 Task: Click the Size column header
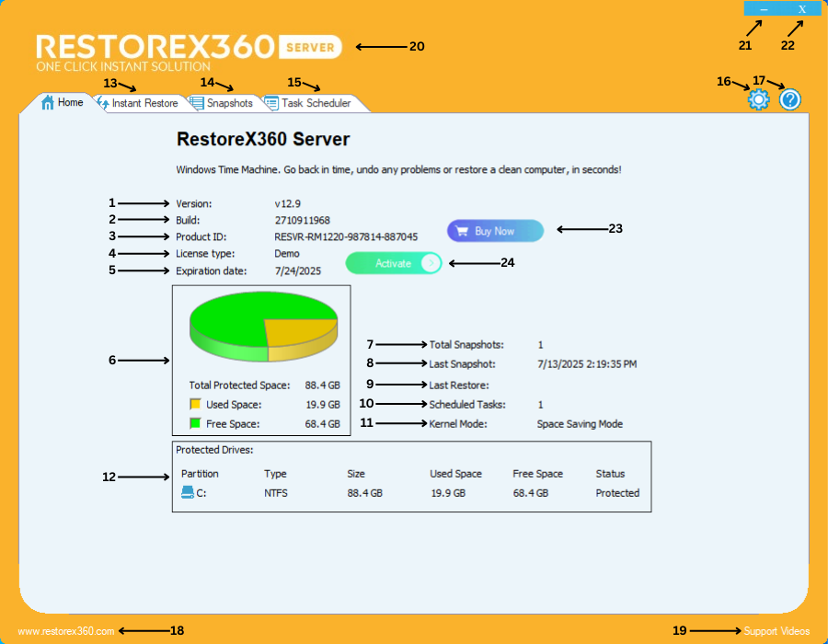[x=356, y=474]
